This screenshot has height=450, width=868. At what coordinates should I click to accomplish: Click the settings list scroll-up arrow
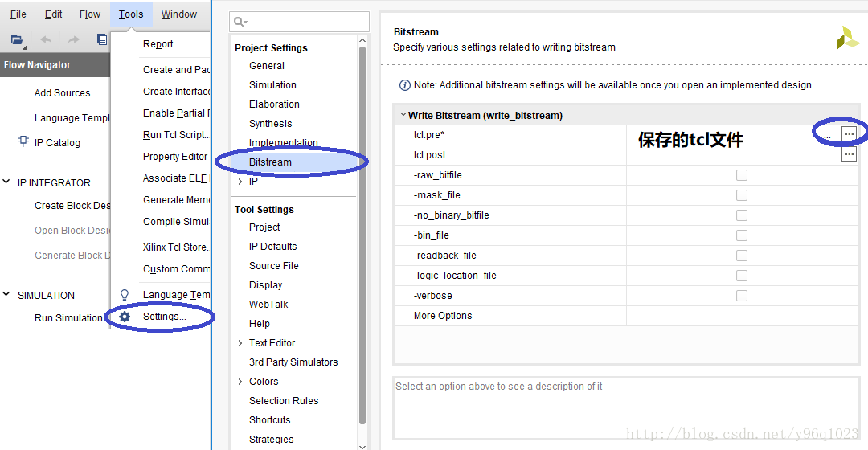[362, 40]
